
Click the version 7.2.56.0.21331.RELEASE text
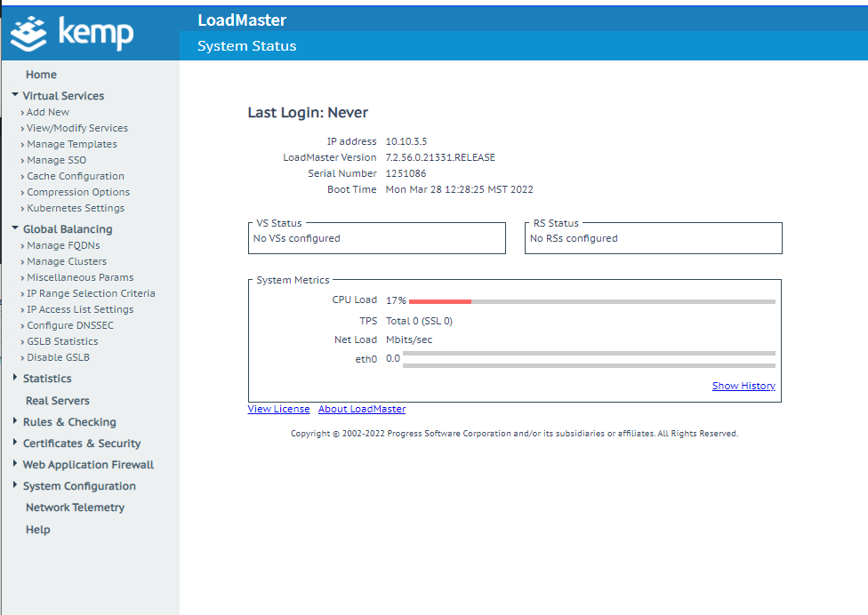coord(440,157)
